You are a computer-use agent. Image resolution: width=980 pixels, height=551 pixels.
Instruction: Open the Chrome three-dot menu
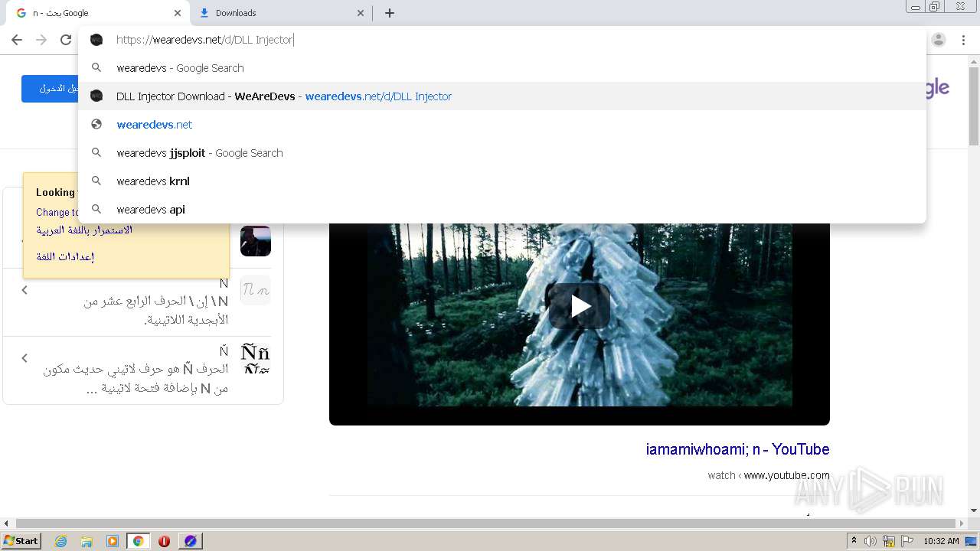964,40
